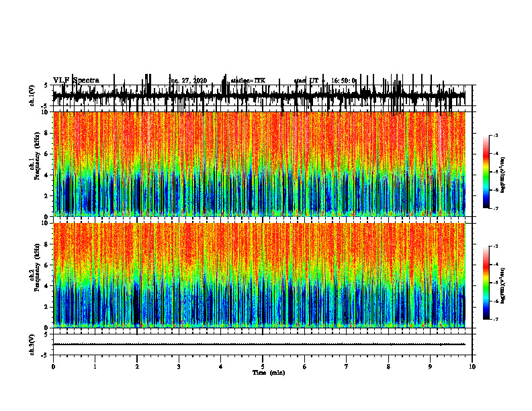Click the ch.2 colorbar unit label

pyautogui.click(x=503, y=285)
